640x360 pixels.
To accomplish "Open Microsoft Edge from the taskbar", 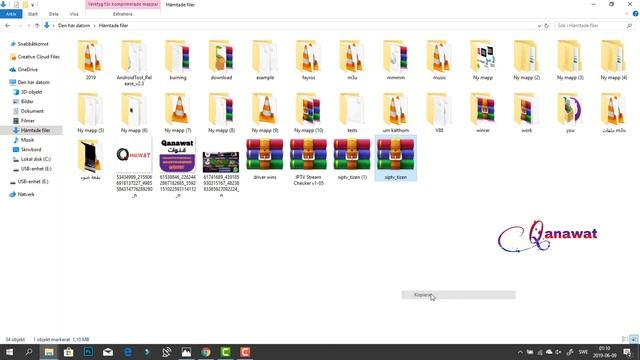I will coord(127,352).
